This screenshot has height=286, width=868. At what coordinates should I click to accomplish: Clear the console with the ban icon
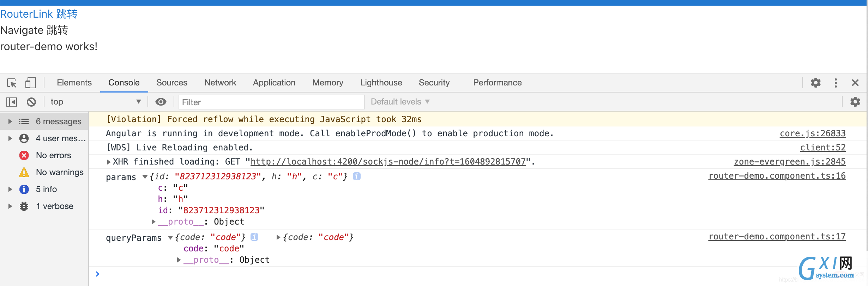pos(31,102)
